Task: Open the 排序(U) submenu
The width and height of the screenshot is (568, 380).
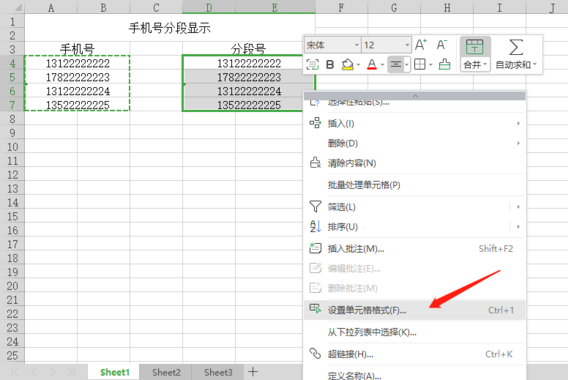Action: point(414,227)
